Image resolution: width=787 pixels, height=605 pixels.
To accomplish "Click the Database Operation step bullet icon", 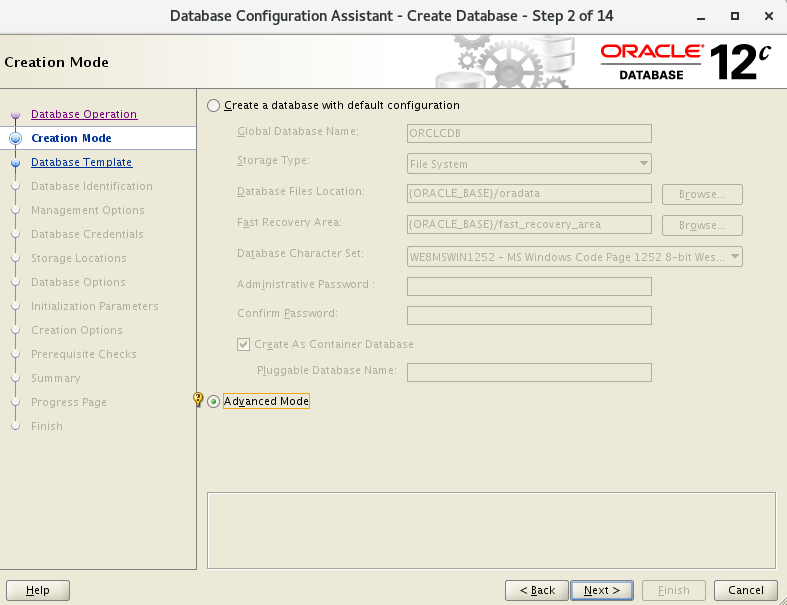I will 15,115.
